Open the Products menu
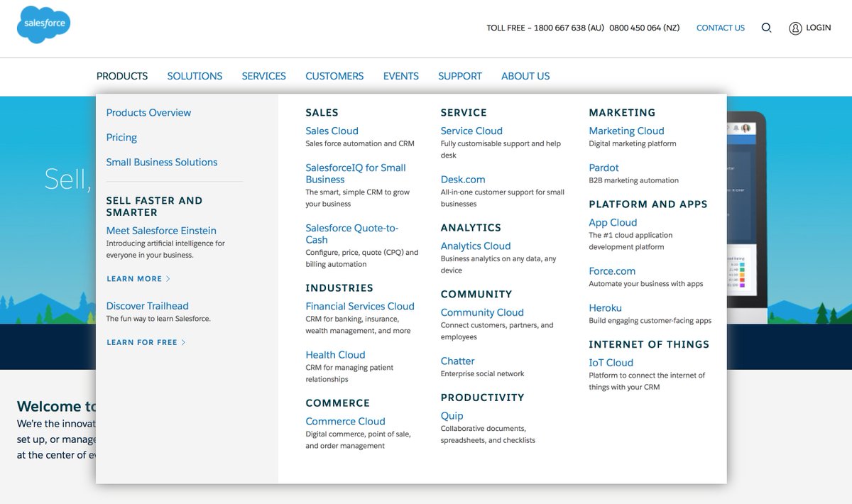This screenshot has width=852, height=504. pyautogui.click(x=122, y=76)
